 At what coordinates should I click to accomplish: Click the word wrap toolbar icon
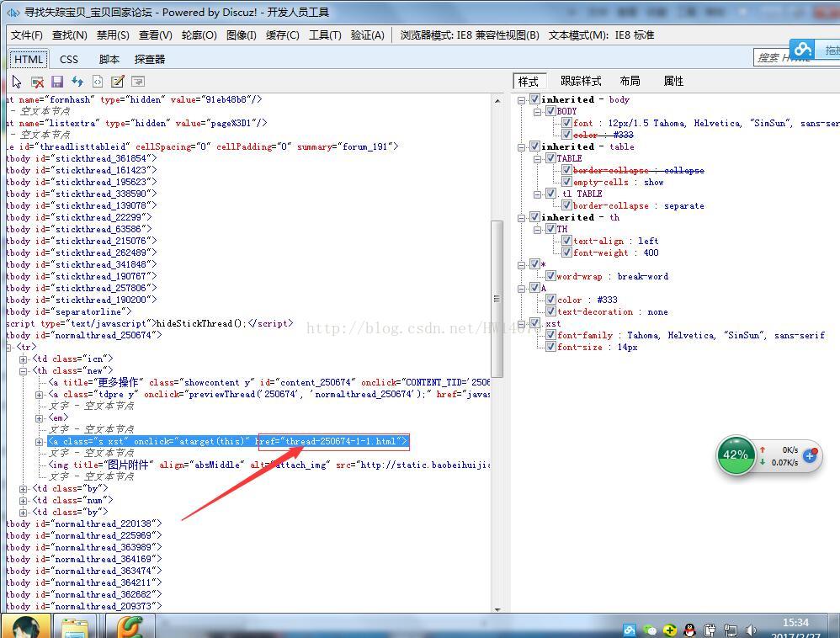click(138, 82)
